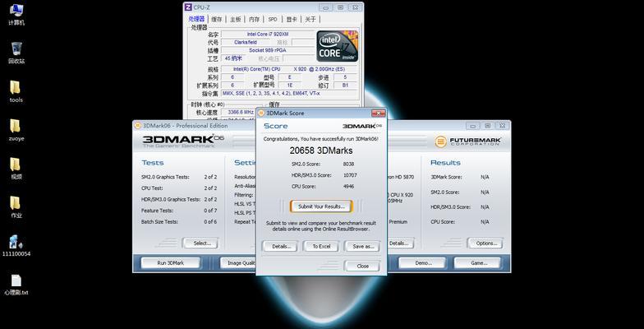Select the 心理剧.txt file icon
The height and width of the screenshot is (329, 644).
(16, 285)
